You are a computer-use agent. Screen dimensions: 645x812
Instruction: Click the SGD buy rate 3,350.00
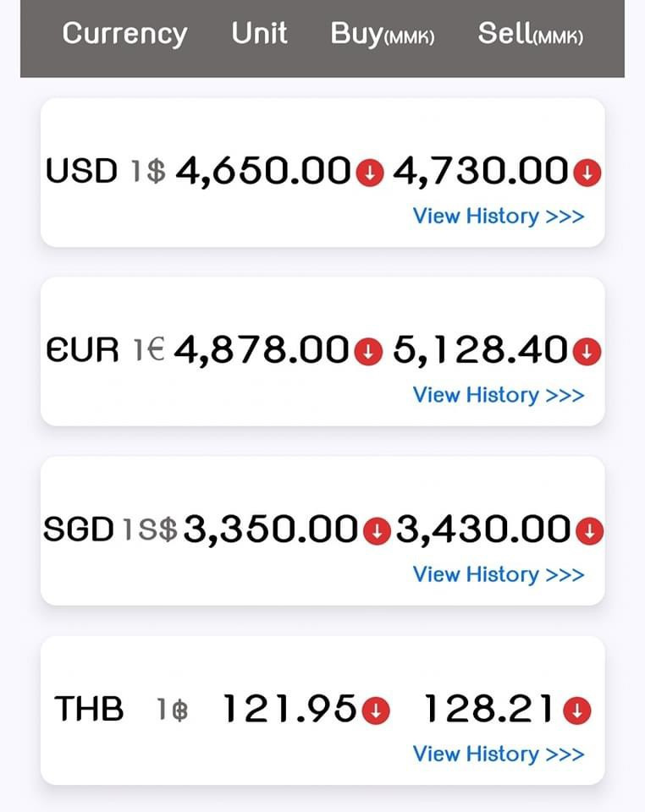271,530
